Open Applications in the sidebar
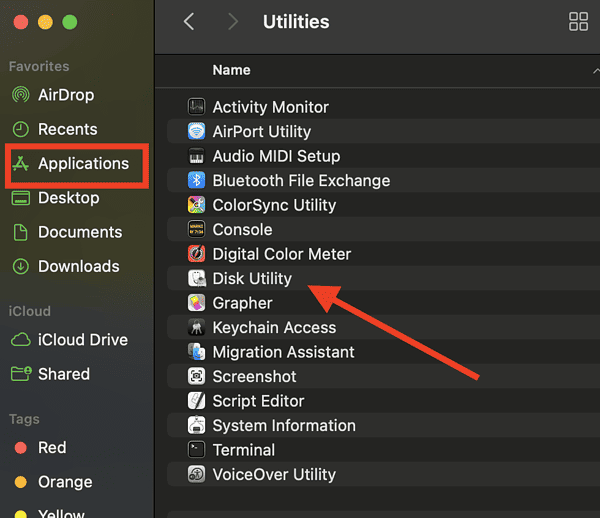 [77, 164]
